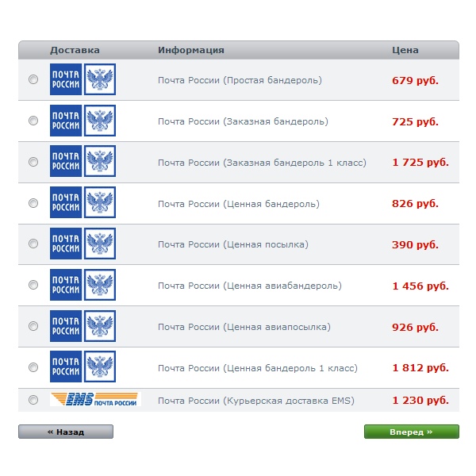Click the Цена column header

tap(405, 50)
